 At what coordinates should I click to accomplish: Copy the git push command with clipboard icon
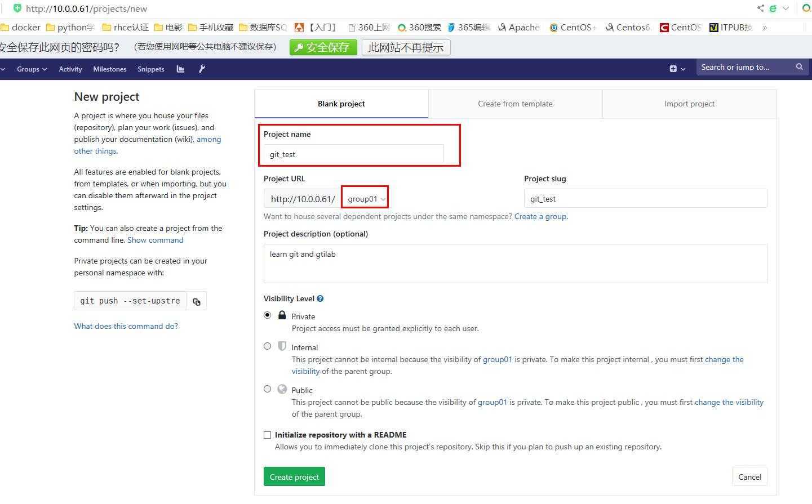click(197, 301)
